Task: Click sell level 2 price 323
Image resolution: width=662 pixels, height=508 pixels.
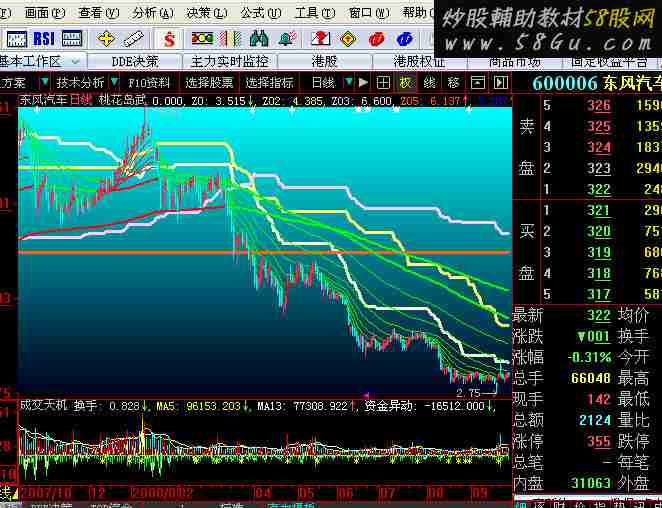Action: [x=599, y=168]
